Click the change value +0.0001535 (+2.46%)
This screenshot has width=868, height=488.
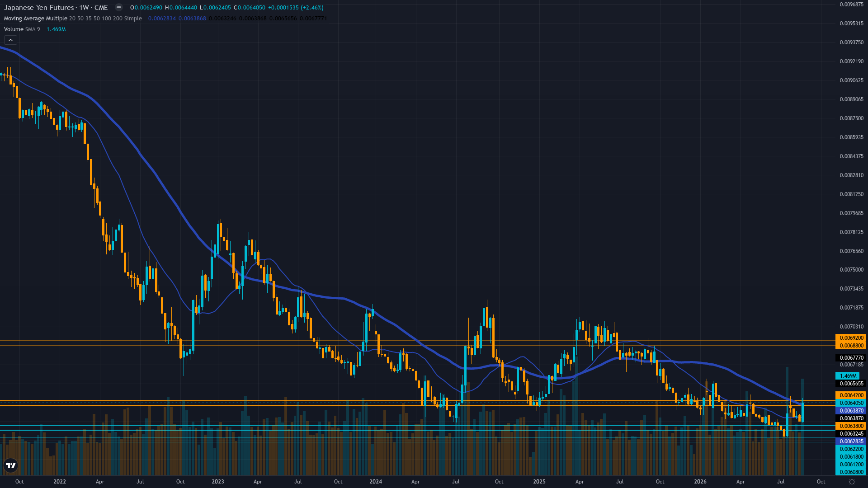(296, 8)
